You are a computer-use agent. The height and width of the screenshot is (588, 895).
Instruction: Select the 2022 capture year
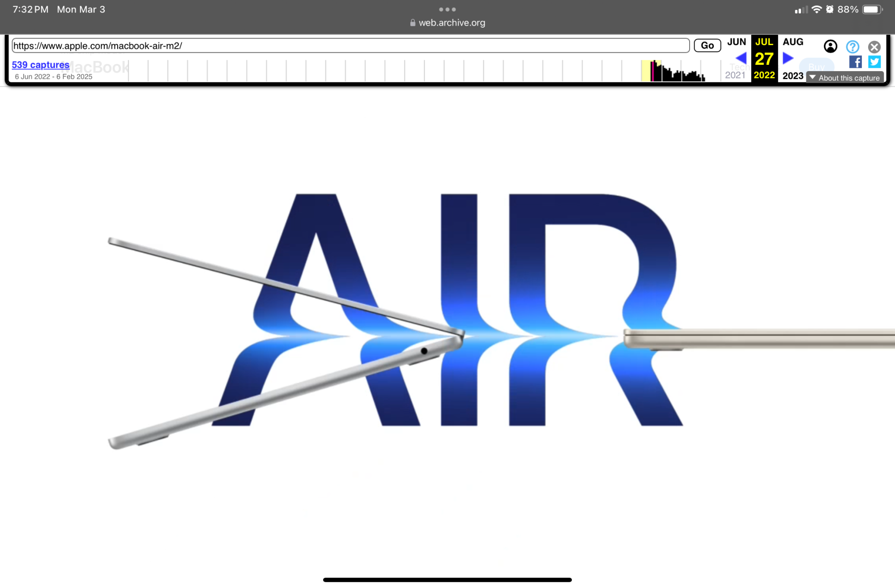point(764,75)
